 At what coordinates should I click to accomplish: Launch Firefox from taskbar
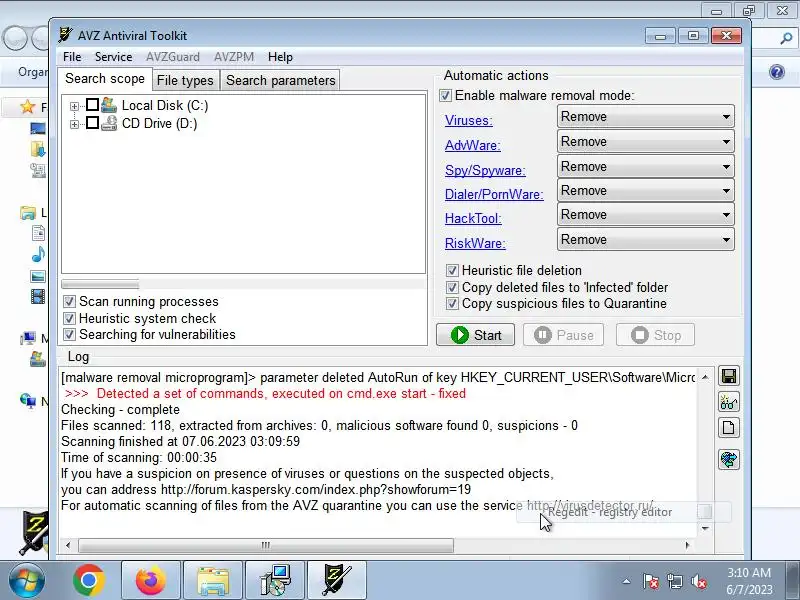[x=151, y=581]
